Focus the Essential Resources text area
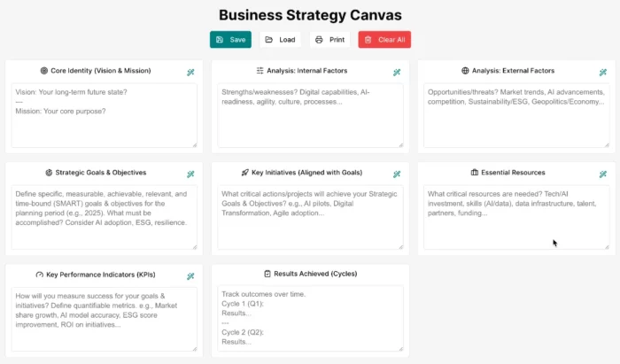Image resolution: width=620 pixels, height=364 pixels. pos(516,217)
